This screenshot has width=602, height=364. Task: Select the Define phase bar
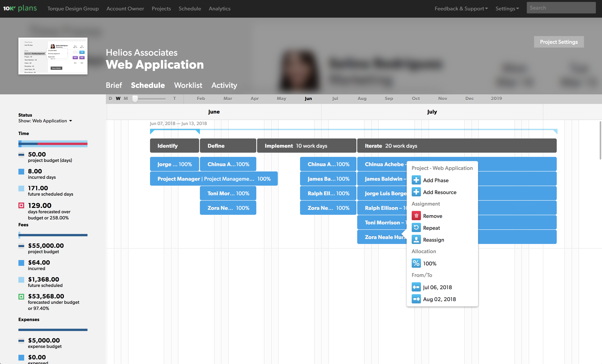coord(228,146)
